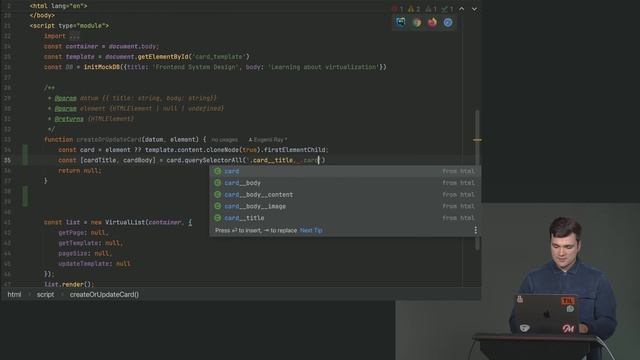The height and width of the screenshot is (360, 640).
Task: Click the author inlay hint beside function
Action: pyautogui.click(x=267, y=140)
